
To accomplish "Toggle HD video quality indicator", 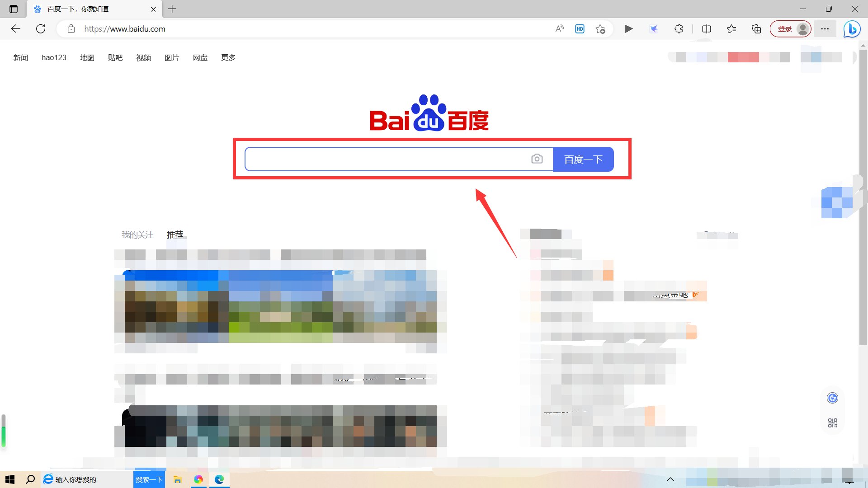I will coord(579,28).
